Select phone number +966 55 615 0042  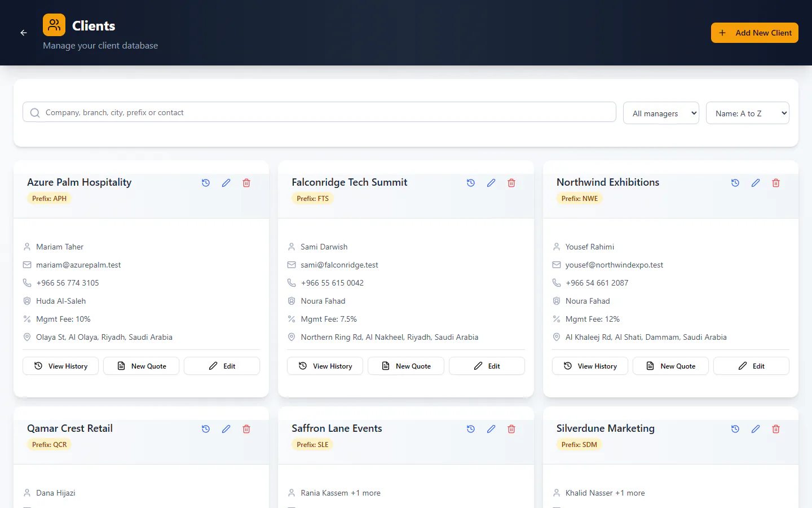(332, 283)
